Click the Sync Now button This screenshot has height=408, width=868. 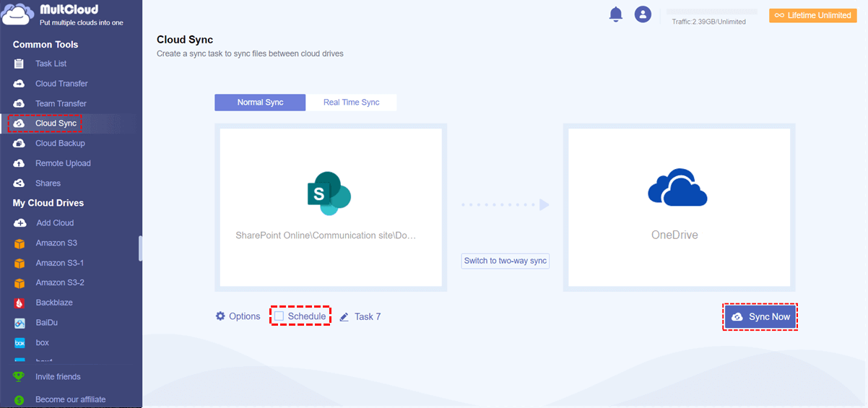point(760,317)
